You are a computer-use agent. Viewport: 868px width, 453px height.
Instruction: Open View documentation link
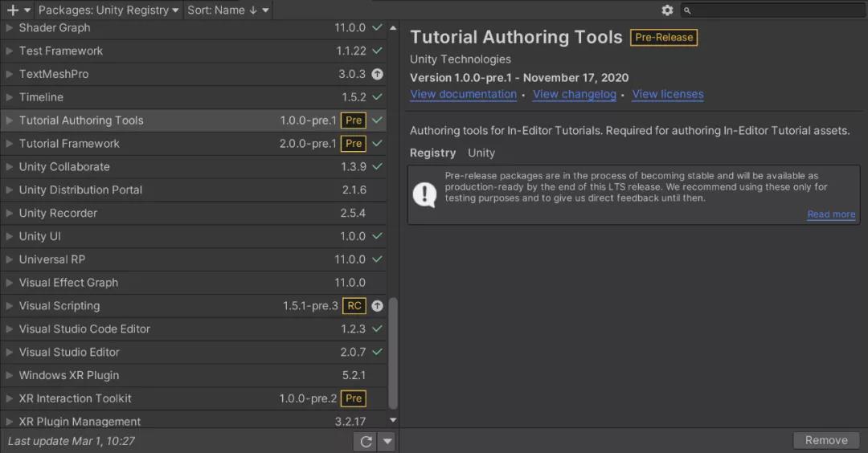463,94
